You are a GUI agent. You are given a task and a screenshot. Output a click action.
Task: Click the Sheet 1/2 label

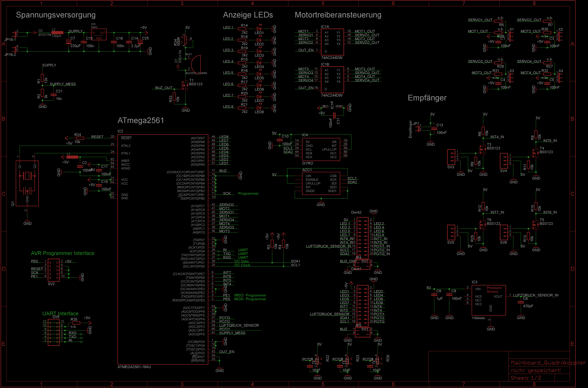[526, 378]
